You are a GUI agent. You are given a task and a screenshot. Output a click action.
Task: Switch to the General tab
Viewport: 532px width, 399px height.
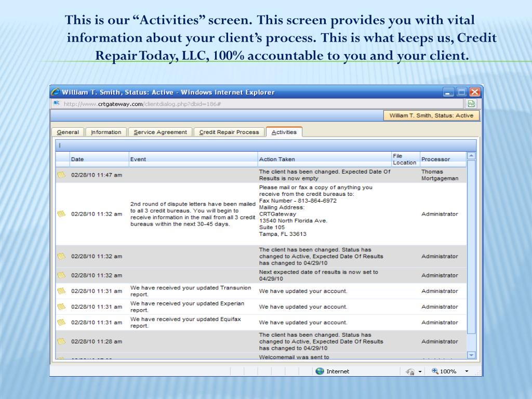coord(68,132)
